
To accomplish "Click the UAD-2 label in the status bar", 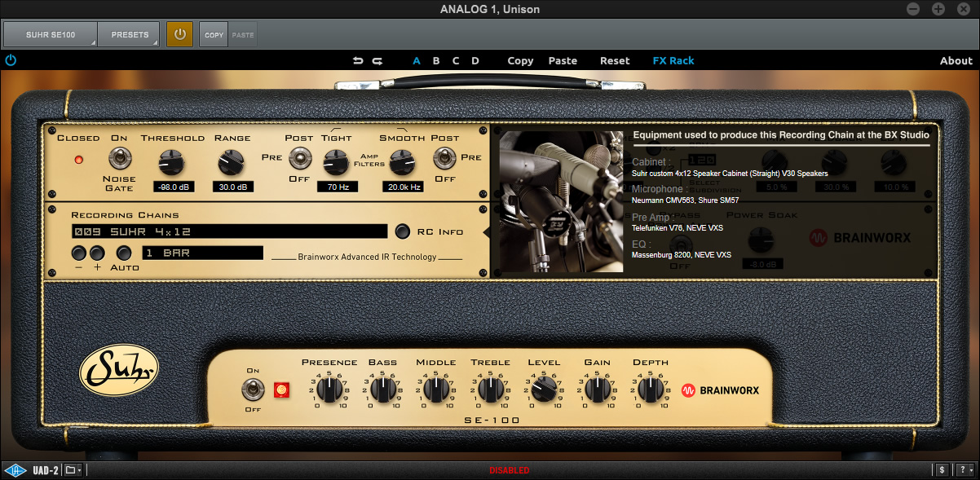I will [x=46, y=470].
